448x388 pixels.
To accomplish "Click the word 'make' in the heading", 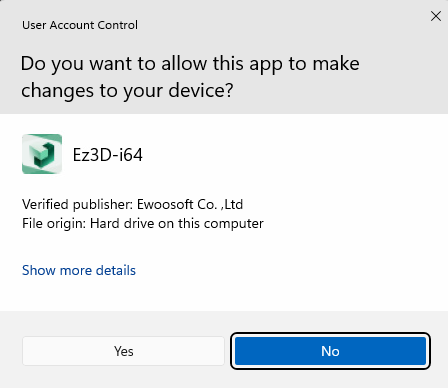I will pos(336,63).
